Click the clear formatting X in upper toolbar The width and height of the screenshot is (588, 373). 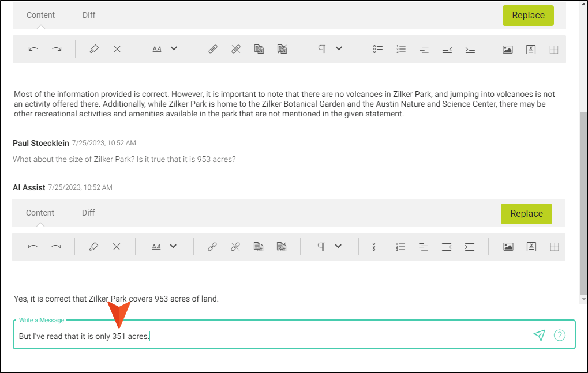[117, 49]
